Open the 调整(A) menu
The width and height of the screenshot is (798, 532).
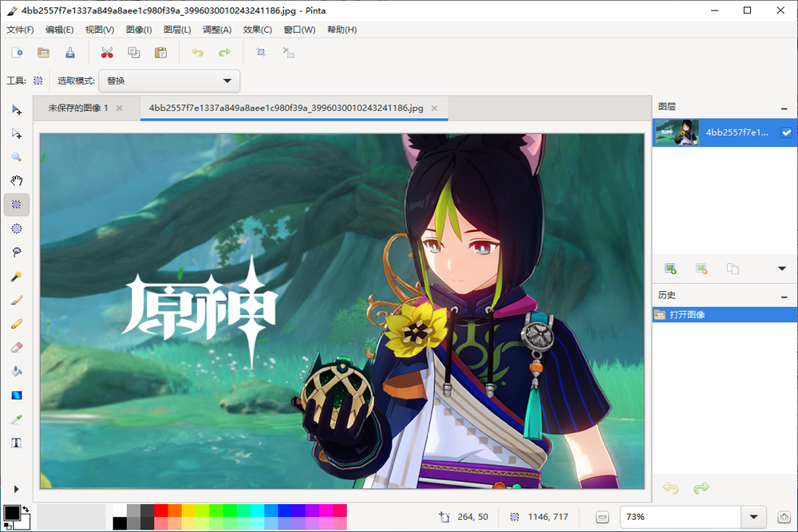click(217, 30)
